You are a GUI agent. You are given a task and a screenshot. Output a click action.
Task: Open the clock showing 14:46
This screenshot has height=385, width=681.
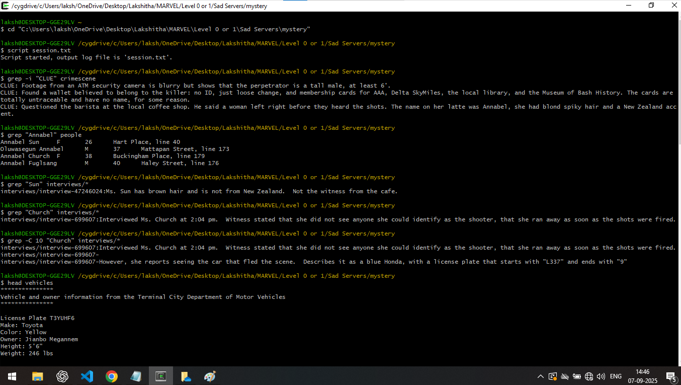(x=642, y=376)
